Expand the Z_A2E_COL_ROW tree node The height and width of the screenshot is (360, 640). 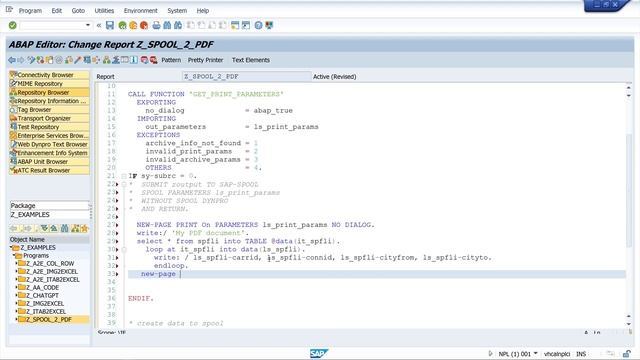16,263
